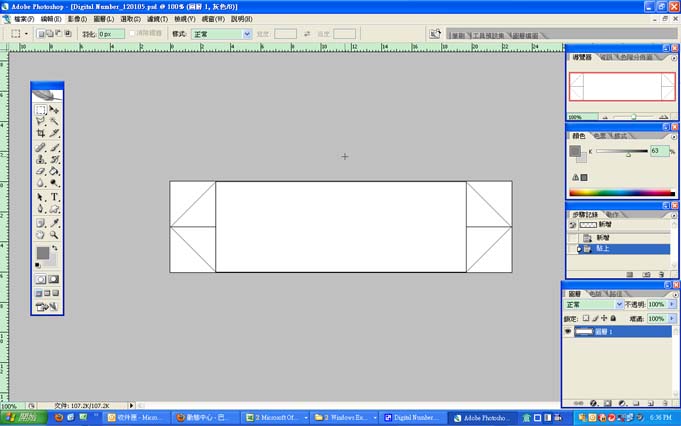The image size is (681, 426).
Task: Open the style dropdown in options bar
Action: coord(221,34)
